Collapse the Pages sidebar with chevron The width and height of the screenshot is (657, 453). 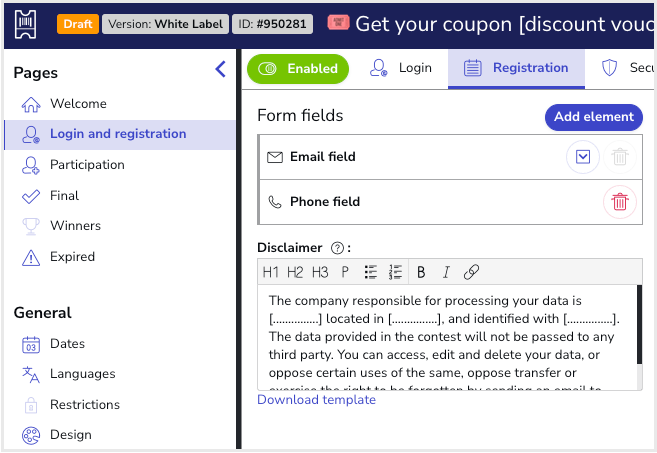coord(221,69)
